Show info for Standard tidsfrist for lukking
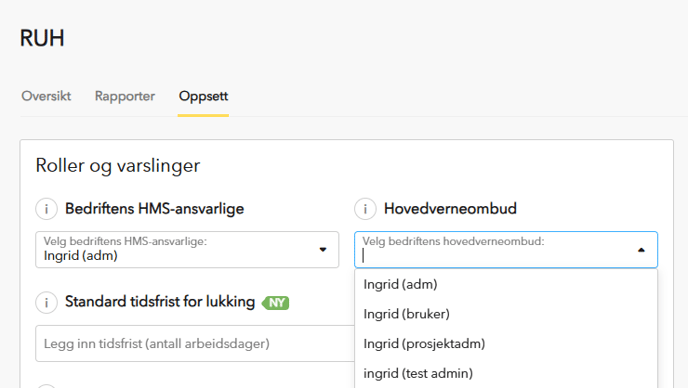Screen dimensions: 688x388 click(x=47, y=302)
